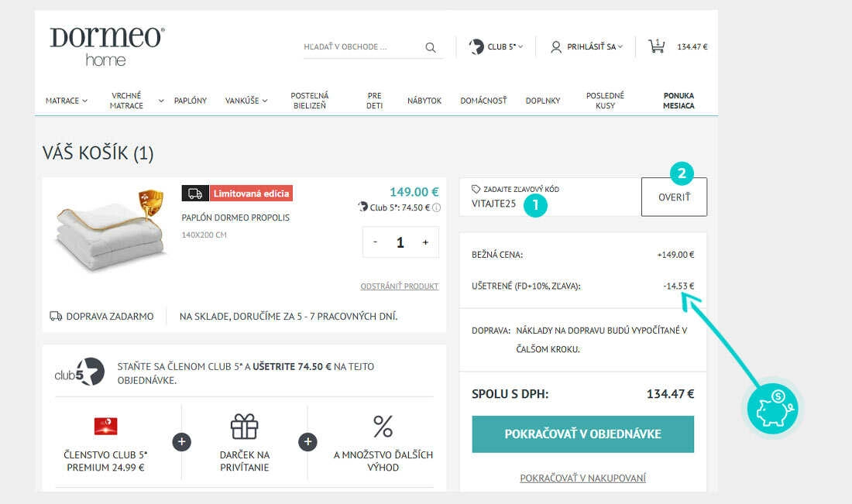Screen dimensions: 852x504
Task: Open the shopping cart icon
Action: point(656,46)
